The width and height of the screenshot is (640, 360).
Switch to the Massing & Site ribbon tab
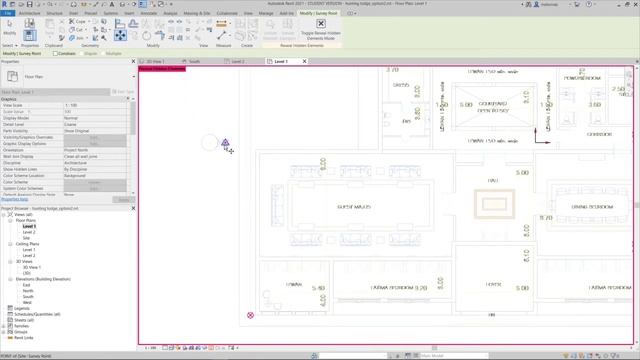(197, 13)
